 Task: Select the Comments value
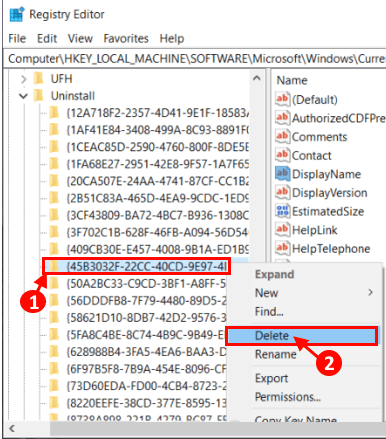[x=319, y=137]
